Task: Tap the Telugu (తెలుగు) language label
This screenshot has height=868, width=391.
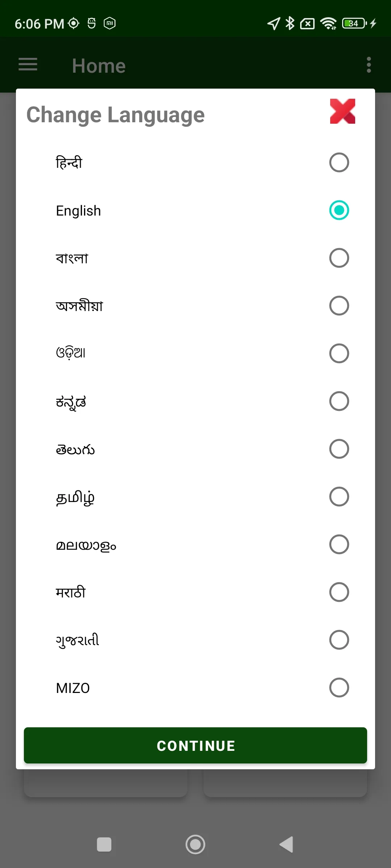Action: click(75, 449)
